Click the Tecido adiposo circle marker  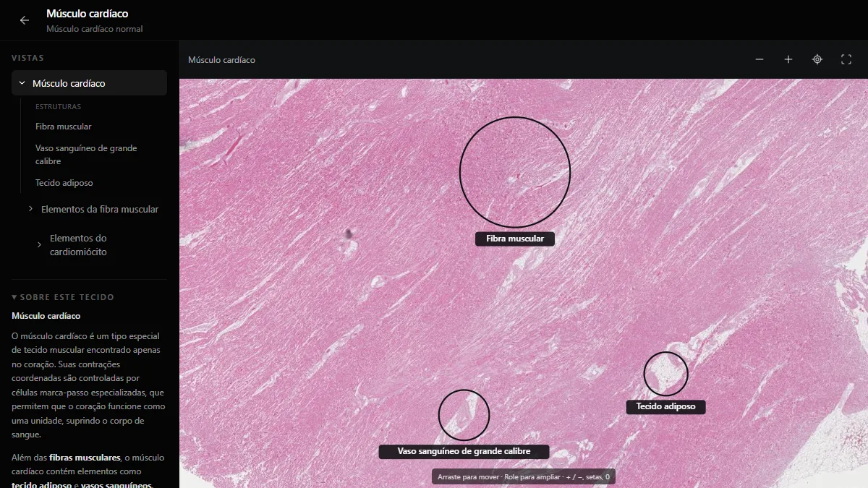click(x=665, y=374)
